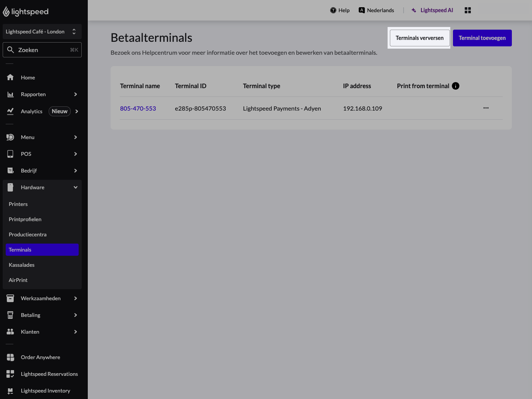The width and height of the screenshot is (532, 399).
Task: Click the Lightspeed AI sparkle icon
Action: coord(414,10)
